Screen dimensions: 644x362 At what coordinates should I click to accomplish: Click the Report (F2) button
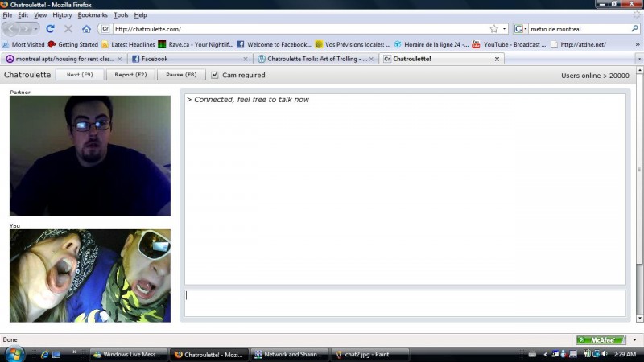[130, 75]
